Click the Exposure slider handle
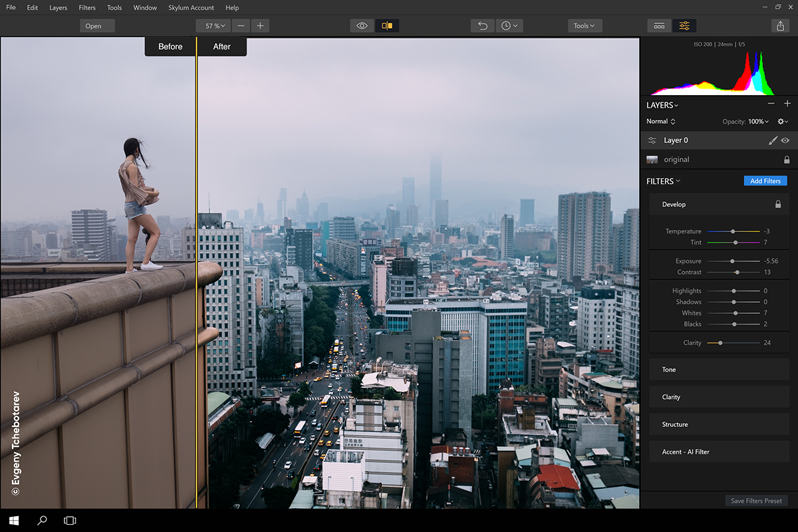 (x=732, y=261)
